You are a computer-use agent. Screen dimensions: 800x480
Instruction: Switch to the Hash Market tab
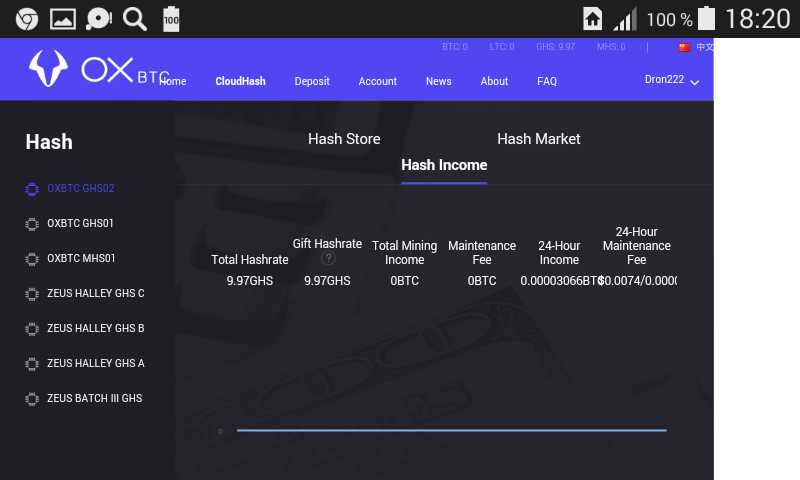[x=538, y=139]
